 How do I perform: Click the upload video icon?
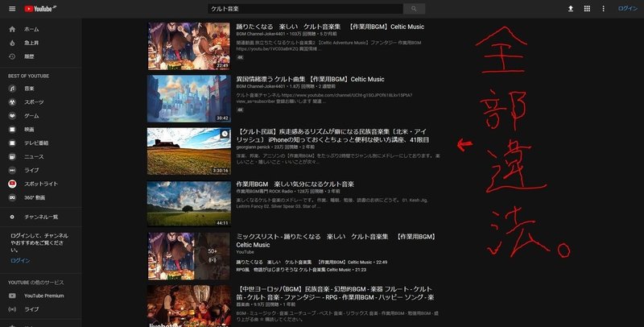click(x=571, y=9)
